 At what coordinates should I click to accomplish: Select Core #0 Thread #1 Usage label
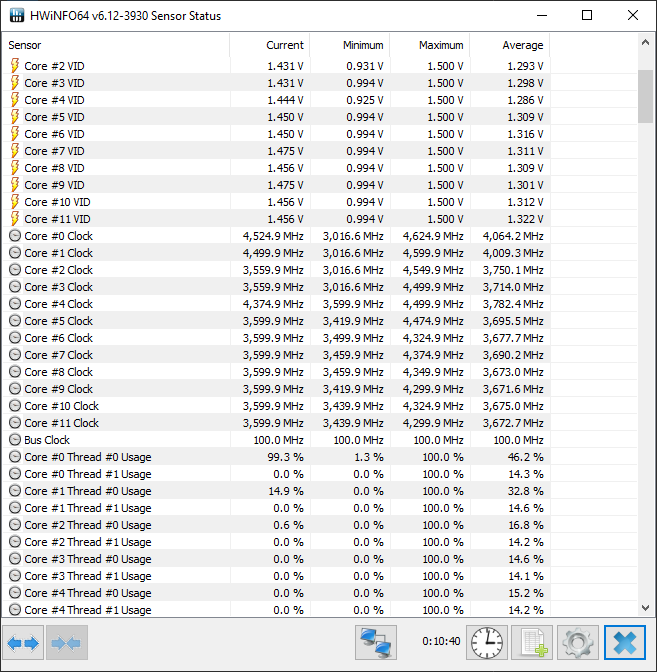point(88,474)
